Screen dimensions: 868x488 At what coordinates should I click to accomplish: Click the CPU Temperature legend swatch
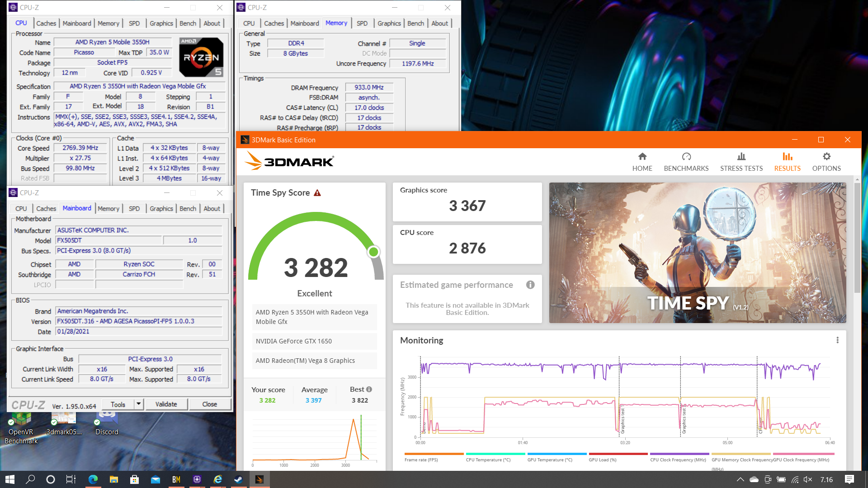(x=495, y=454)
